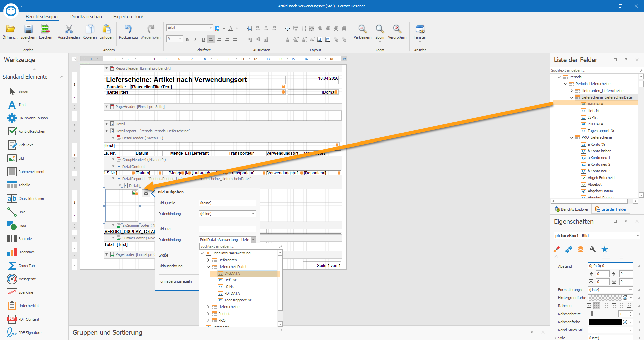The image size is (644, 340).
Task: Enable justified text alignment
Action: tap(235, 39)
